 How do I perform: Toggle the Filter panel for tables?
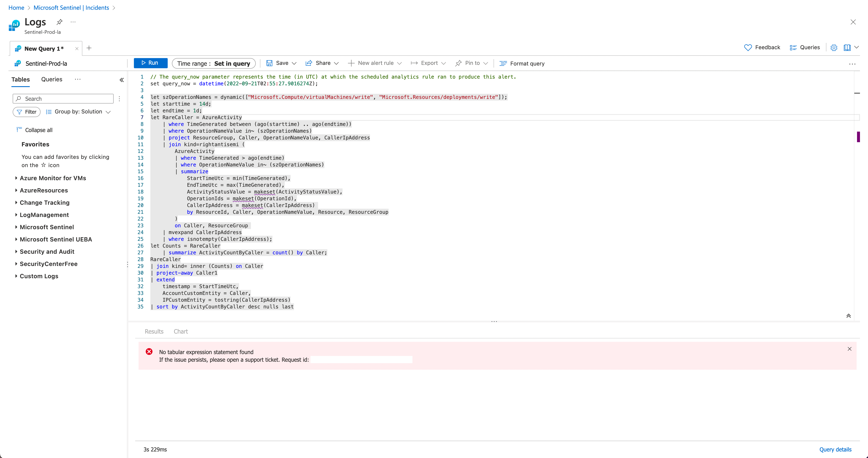tap(26, 112)
